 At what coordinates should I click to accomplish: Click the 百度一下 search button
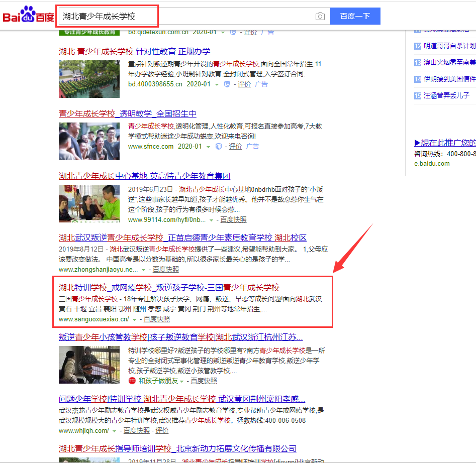point(355,16)
